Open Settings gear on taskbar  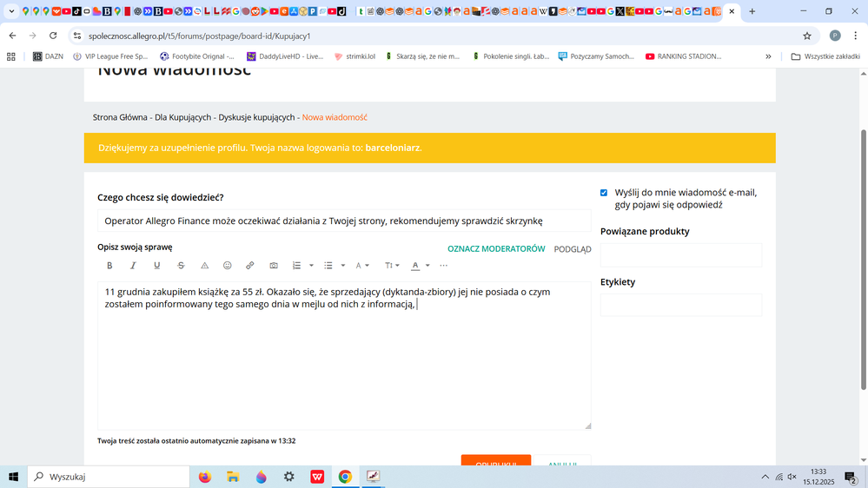pos(289,477)
